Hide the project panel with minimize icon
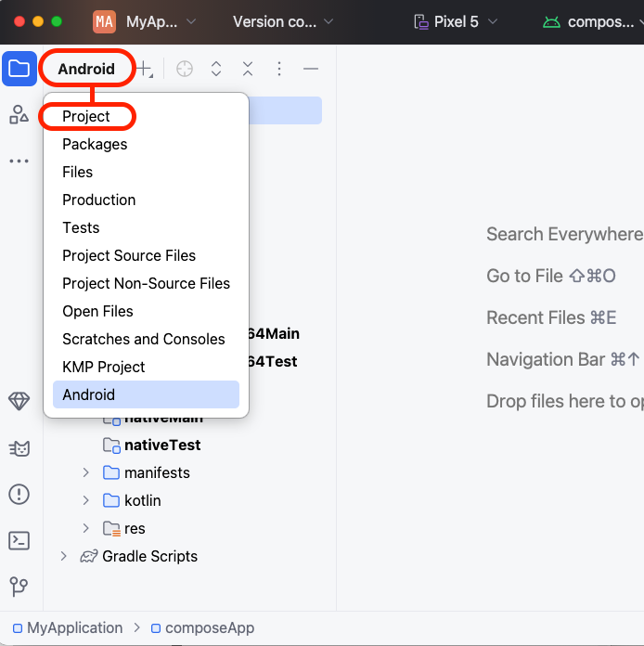 click(311, 69)
